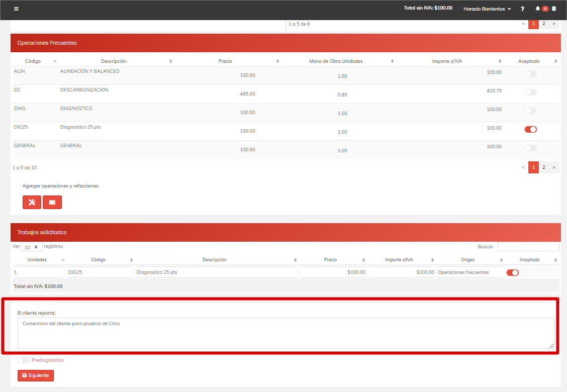Viewport: 567px width, 392px height.
Task: Click the Buscar search field
Action: (528, 247)
